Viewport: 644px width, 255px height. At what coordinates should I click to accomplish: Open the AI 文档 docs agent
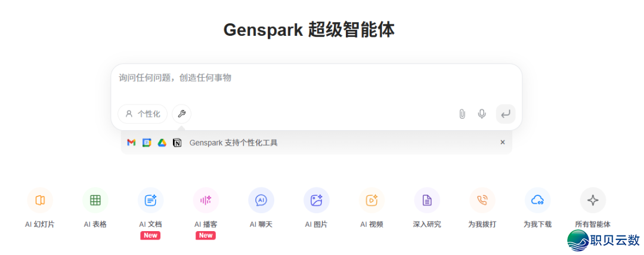pos(150,201)
